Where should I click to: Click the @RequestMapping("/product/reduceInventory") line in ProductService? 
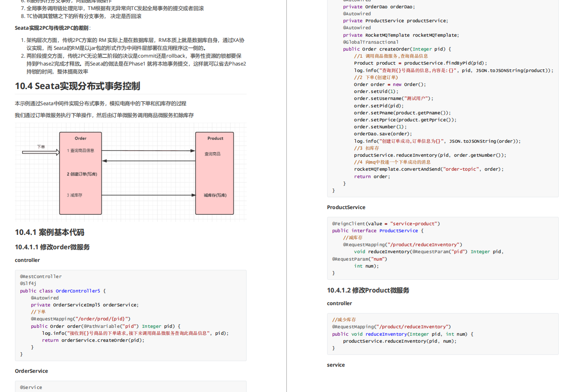pyautogui.click(x=403, y=245)
